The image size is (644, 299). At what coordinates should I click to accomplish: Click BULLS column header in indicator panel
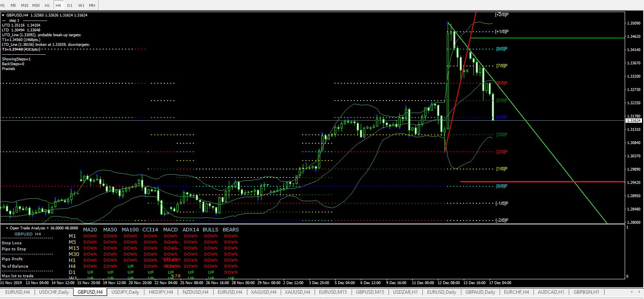tap(210, 230)
